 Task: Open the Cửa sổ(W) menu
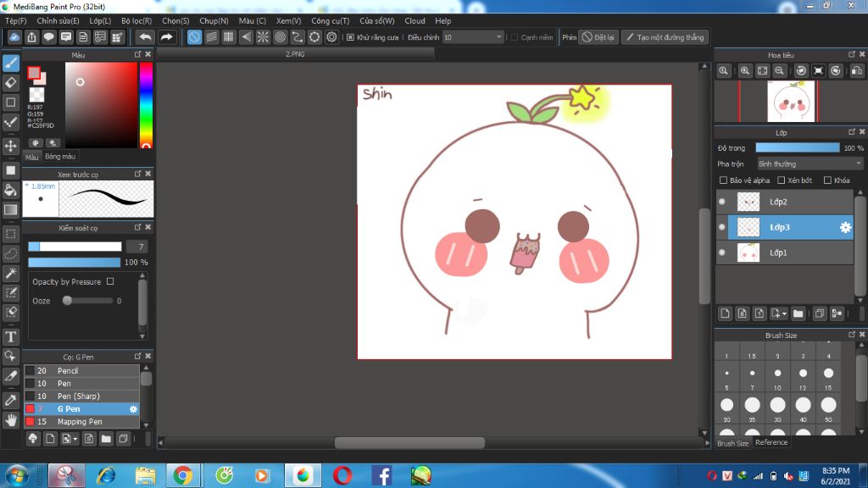pyautogui.click(x=377, y=21)
